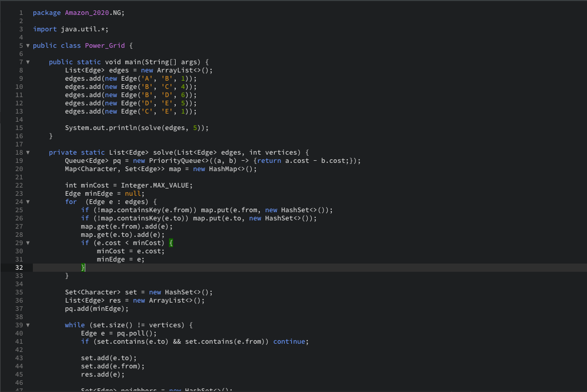Click the highlighted opening brace on line 29
This screenshot has width=587, height=392.
[x=171, y=244]
